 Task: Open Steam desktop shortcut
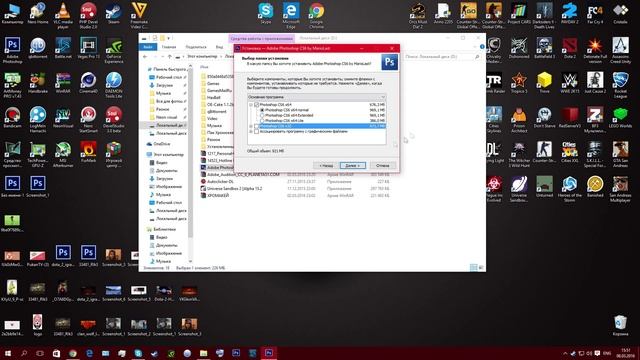[113, 13]
